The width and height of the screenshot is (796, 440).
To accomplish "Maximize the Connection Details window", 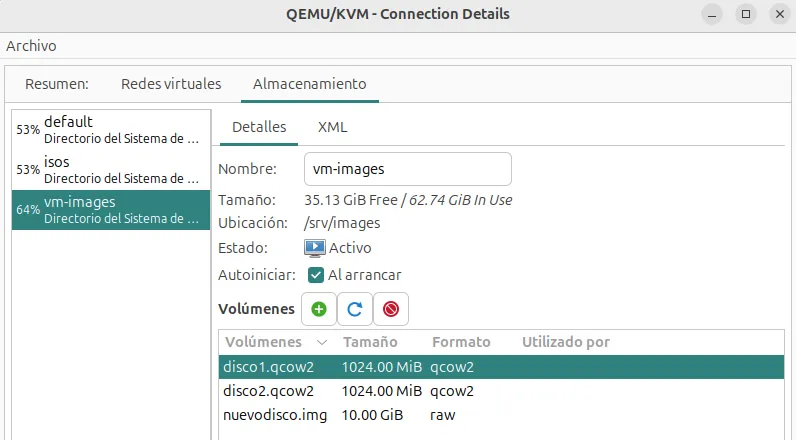I will coord(745,15).
